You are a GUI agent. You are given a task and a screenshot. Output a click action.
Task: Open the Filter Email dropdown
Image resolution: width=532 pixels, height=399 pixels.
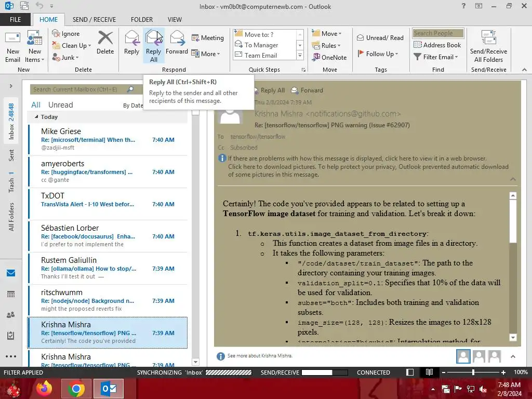point(436,57)
